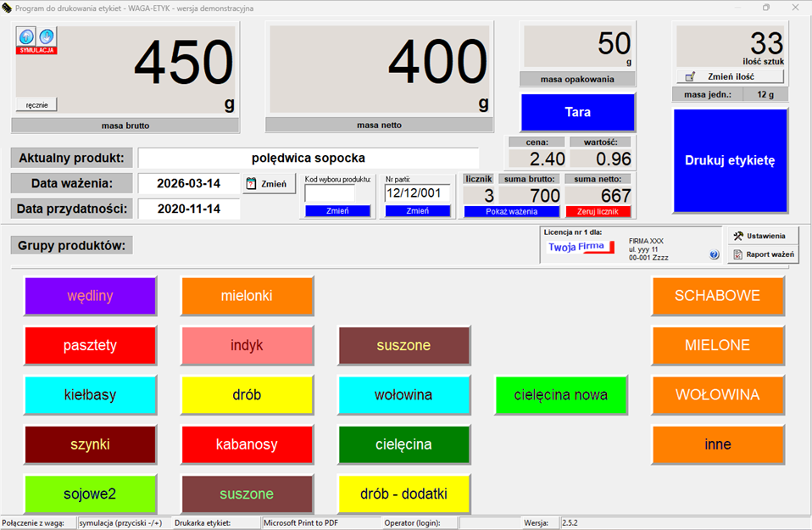Select the yellow drób - dodatki group
812x530 pixels.
pyautogui.click(x=403, y=494)
